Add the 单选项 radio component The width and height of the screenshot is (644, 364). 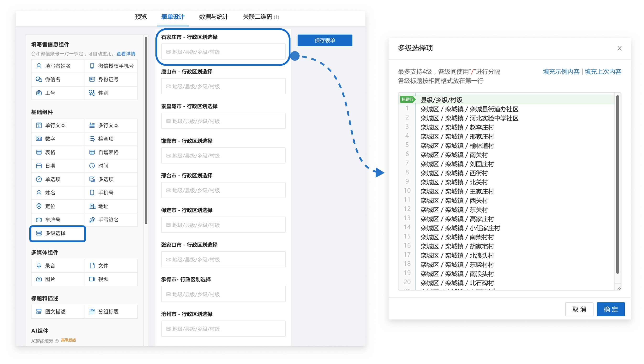[53, 179]
